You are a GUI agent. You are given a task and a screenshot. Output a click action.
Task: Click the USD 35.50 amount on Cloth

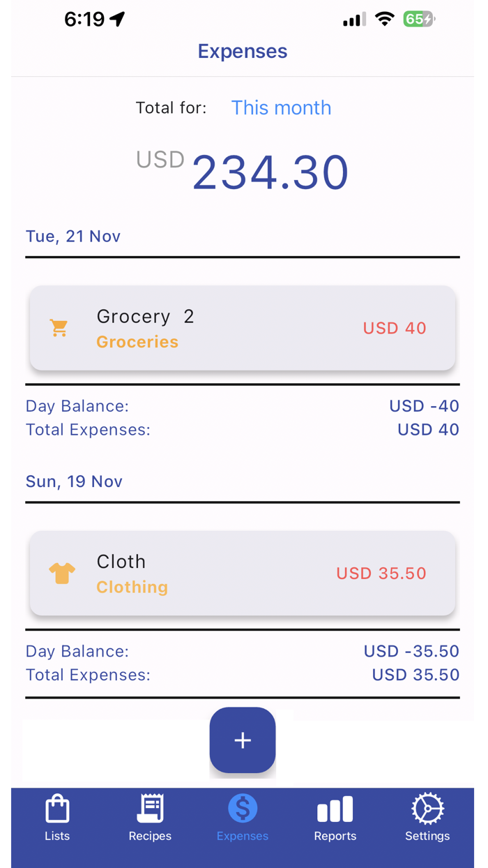coord(381,573)
